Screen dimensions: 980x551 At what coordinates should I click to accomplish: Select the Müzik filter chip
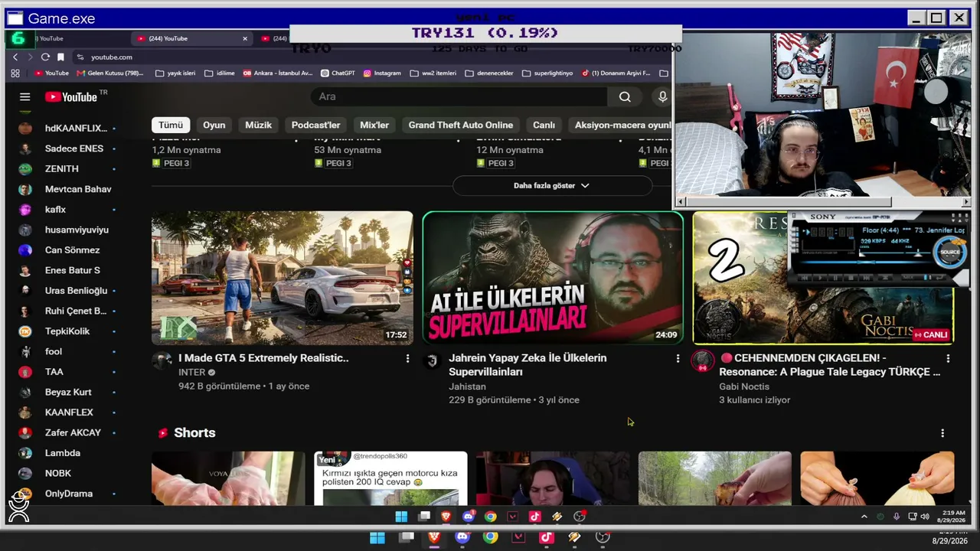(x=258, y=125)
